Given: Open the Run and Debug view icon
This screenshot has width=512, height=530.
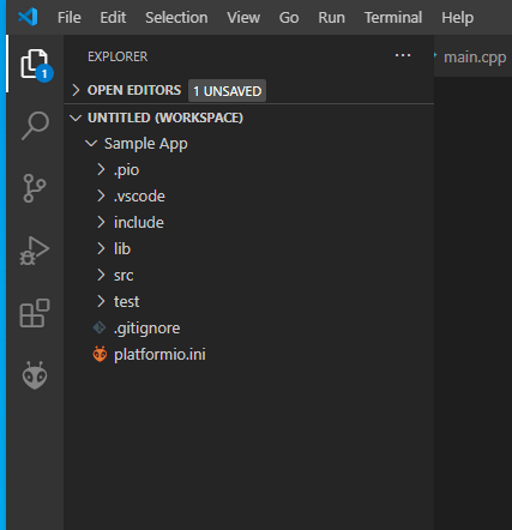Looking at the screenshot, I should (34, 251).
